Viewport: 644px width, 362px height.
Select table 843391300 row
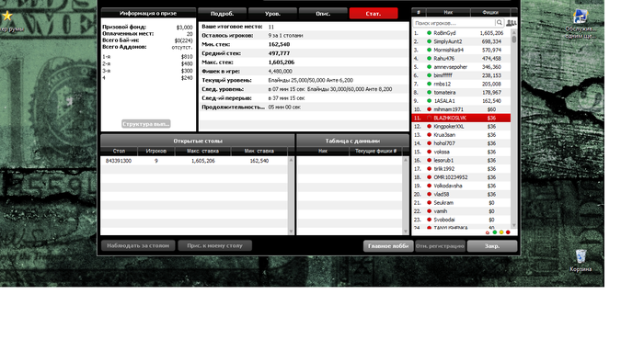[194, 161]
